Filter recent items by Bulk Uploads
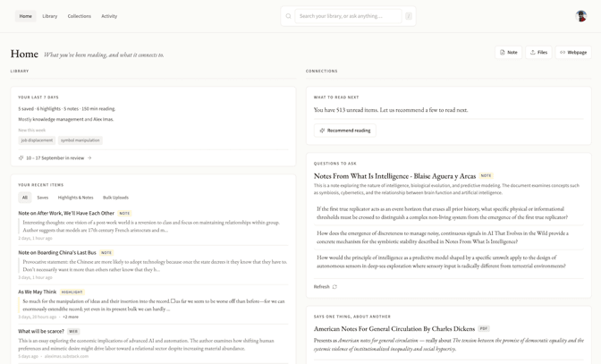601x364 pixels. [x=115, y=198]
